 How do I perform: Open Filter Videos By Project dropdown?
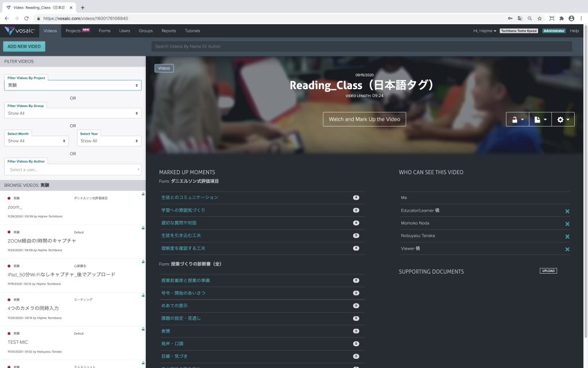coord(73,85)
